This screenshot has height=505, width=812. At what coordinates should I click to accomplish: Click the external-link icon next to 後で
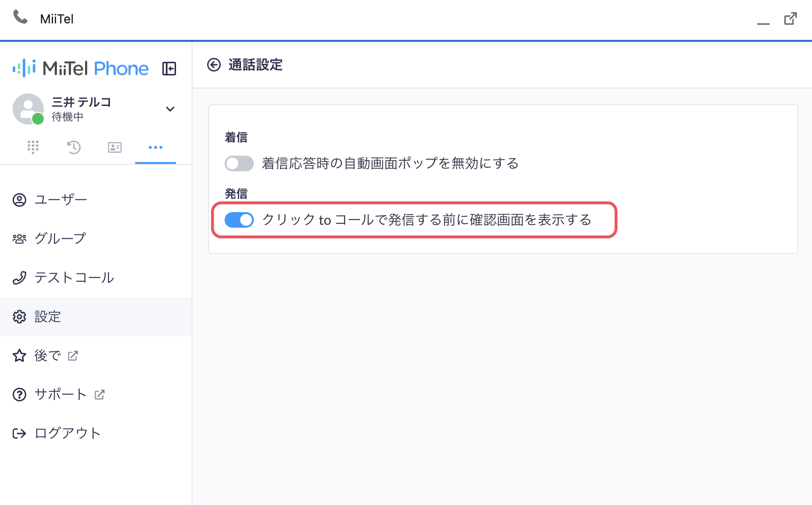click(x=73, y=356)
